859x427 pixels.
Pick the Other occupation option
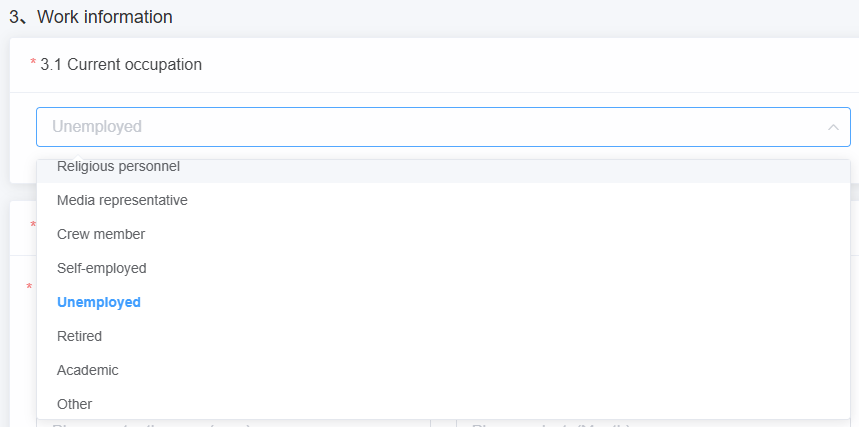click(75, 404)
